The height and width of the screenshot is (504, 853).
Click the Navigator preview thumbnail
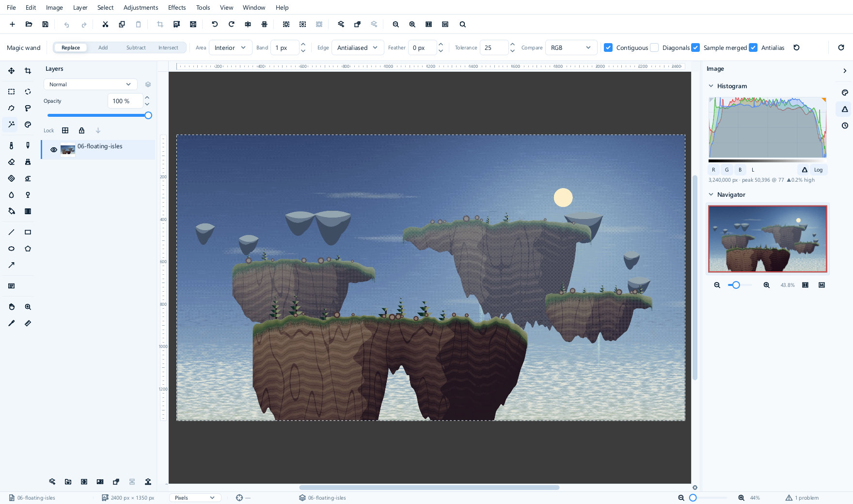point(768,238)
